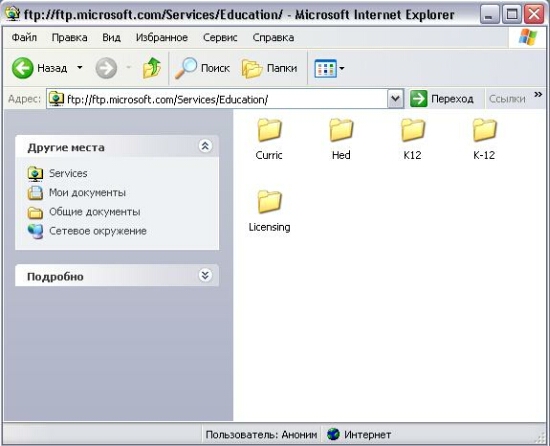This screenshot has width=550, height=446.
Task: Open Search with the magnifying glass icon
Action: coord(186,68)
